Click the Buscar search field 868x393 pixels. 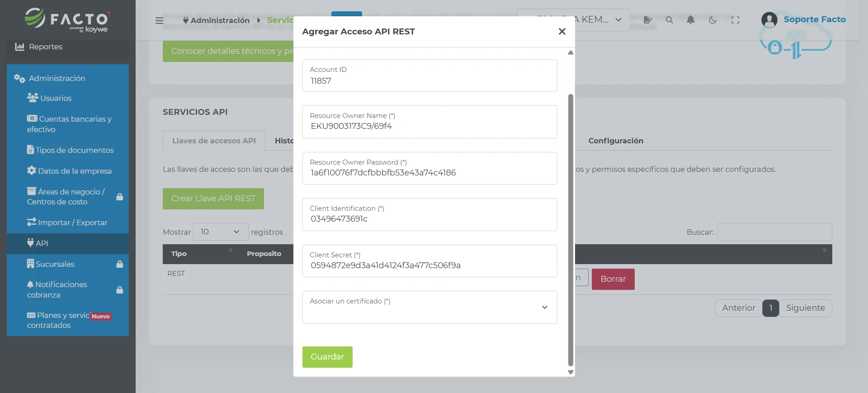click(774, 232)
